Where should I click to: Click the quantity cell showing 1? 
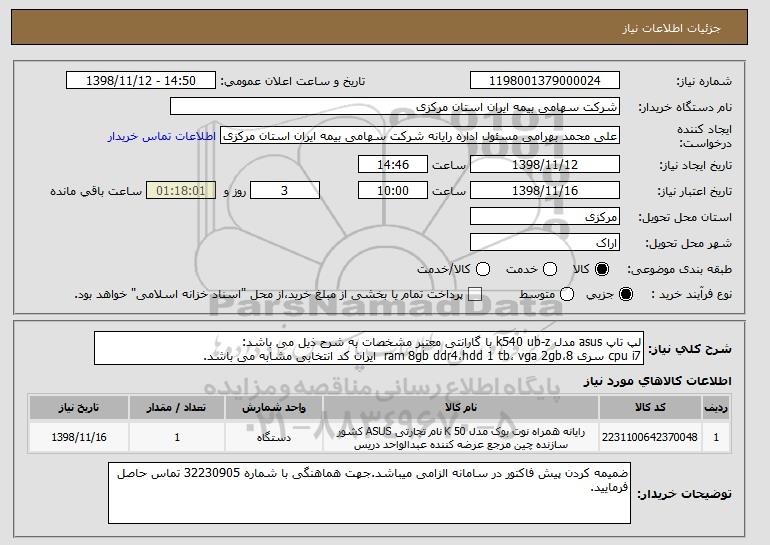[177, 437]
